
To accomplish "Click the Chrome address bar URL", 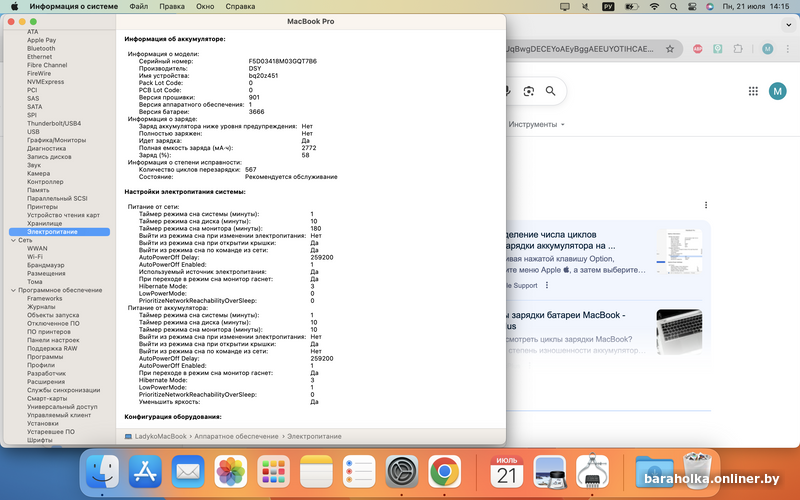I will click(579, 49).
